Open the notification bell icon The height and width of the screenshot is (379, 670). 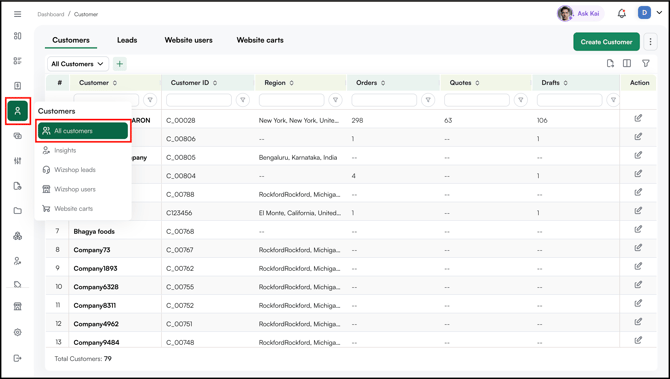[622, 14]
